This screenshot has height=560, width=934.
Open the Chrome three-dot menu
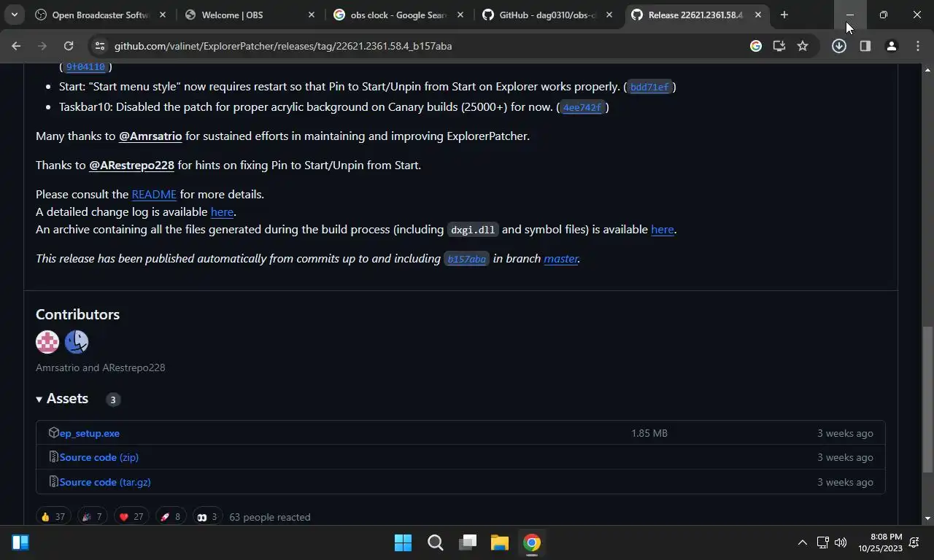917,46
